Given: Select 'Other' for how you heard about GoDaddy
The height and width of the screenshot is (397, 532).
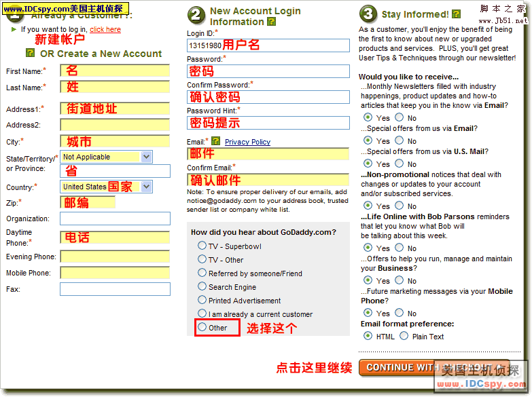Looking at the screenshot, I should pos(202,327).
